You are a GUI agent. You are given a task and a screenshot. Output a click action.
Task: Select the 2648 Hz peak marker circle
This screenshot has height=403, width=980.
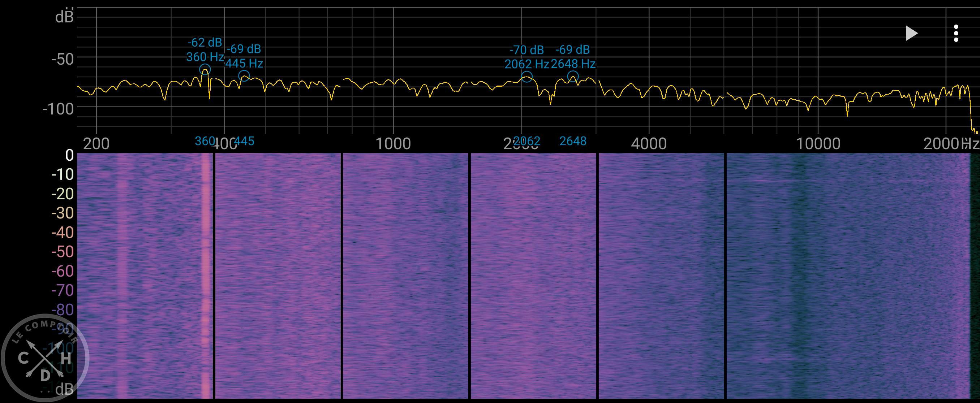point(573,77)
